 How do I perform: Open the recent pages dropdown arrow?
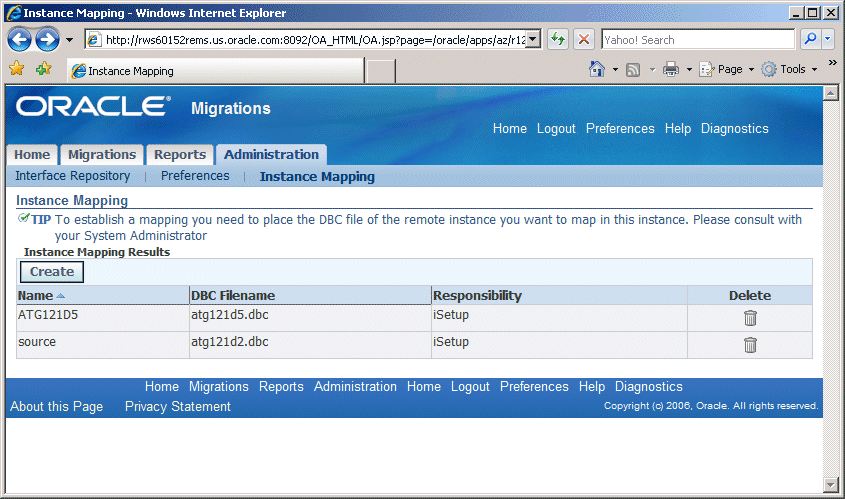point(69,40)
